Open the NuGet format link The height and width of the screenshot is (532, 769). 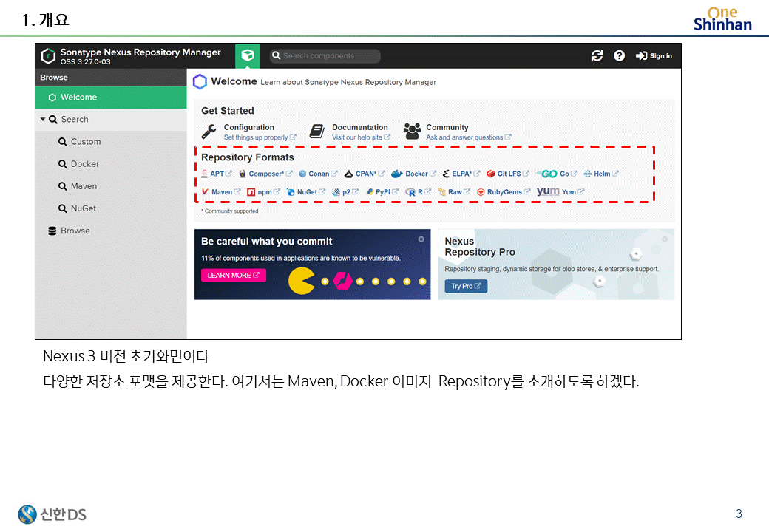[306, 192]
